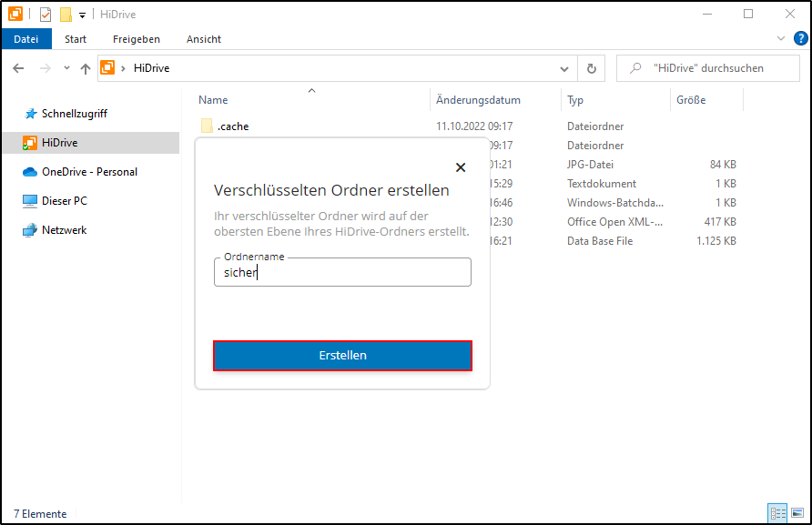812x525 pixels.
Task: Click the Eigenschaften icon in the Quick Access toolbar
Action: point(45,14)
